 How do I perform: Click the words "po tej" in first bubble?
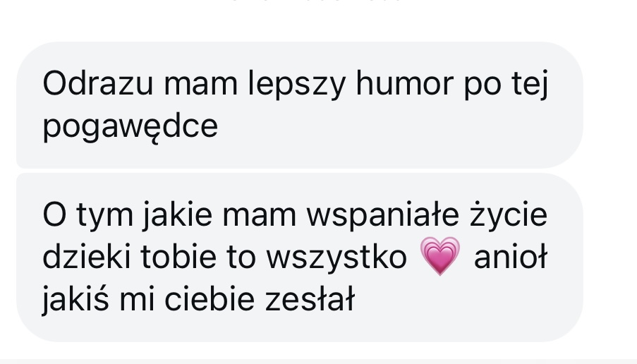coord(506,85)
